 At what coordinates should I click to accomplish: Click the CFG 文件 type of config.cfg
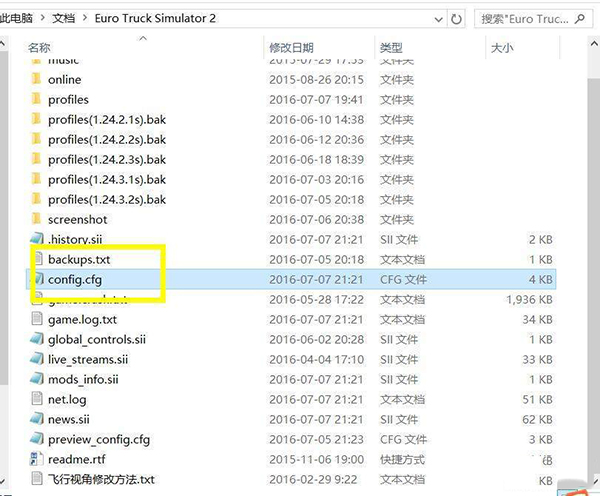(x=403, y=279)
